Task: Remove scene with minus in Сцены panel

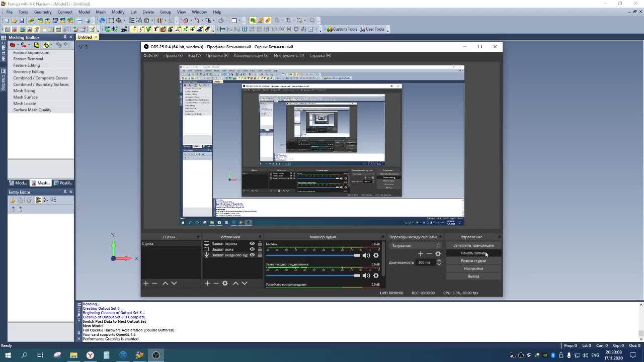Action: 154,283
